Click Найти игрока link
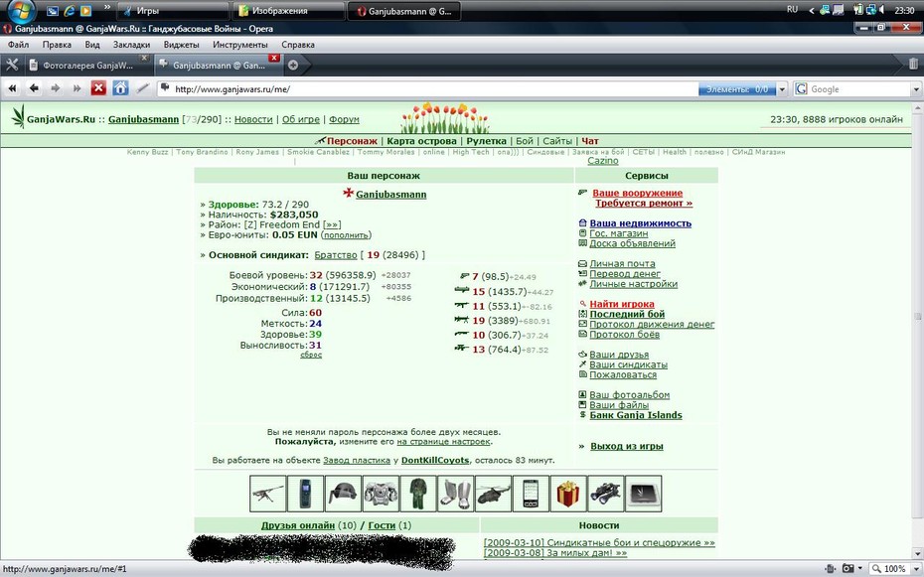The image size is (924, 577). pos(622,305)
